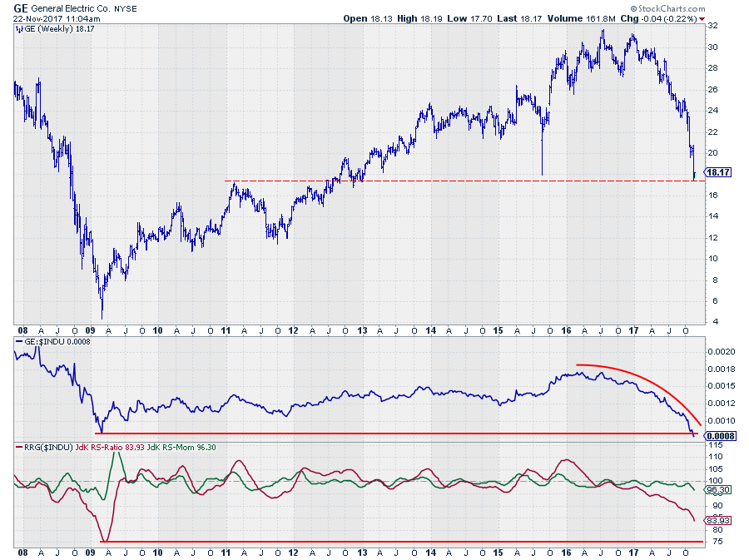The height and width of the screenshot is (560, 749).
Task: Click year 08 on price panel time axis
Action: click(x=22, y=330)
